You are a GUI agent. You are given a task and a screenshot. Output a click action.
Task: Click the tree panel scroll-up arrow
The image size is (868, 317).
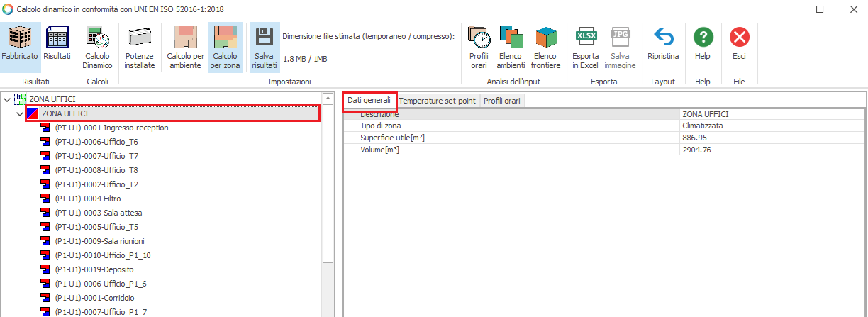tap(328, 99)
